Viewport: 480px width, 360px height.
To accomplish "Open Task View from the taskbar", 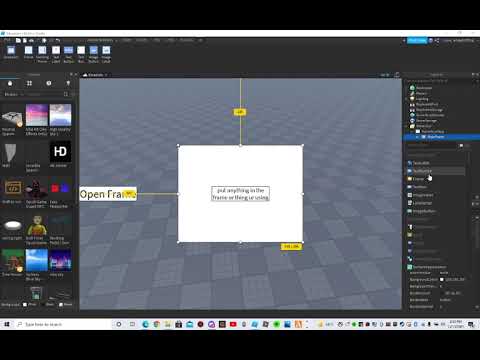I will [x=132, y=324].
